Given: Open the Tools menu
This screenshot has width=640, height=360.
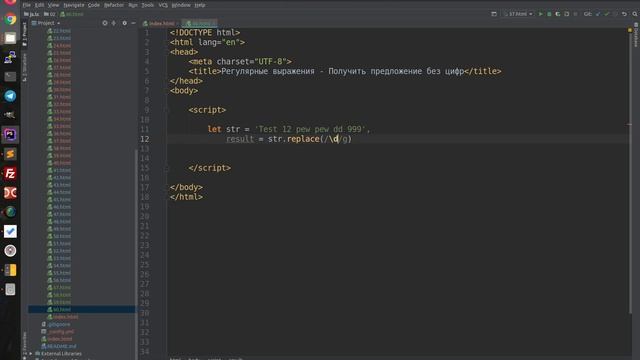Looking at the screenshot, I should [148, 5].
